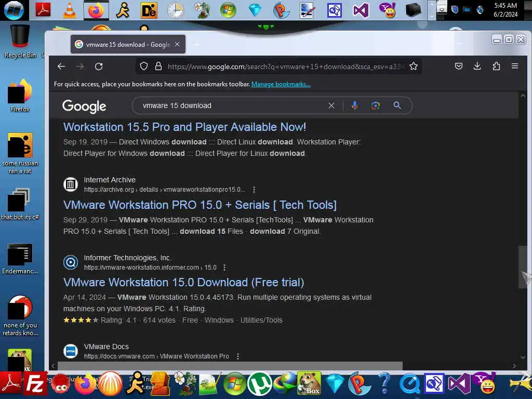This screenshot has height=399, width=532.
Task: Open the Firefox extensions puzzle icon
Action: tap(496, 66)
